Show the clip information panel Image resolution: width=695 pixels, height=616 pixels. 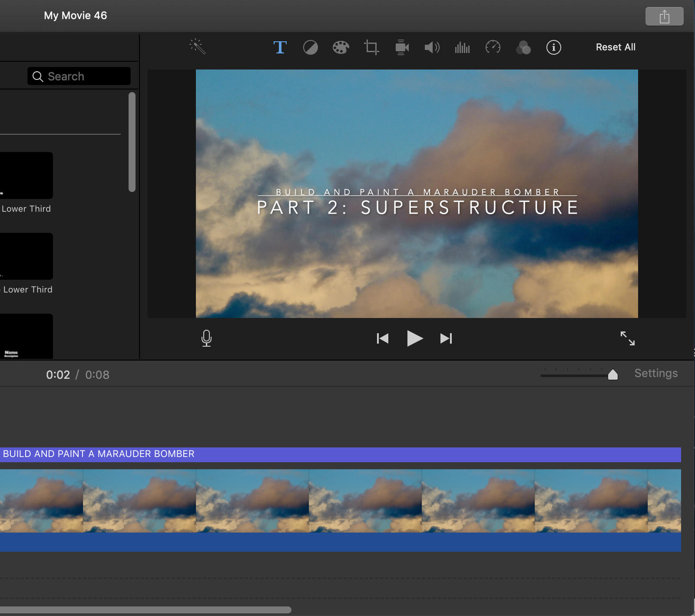point(554,47)
